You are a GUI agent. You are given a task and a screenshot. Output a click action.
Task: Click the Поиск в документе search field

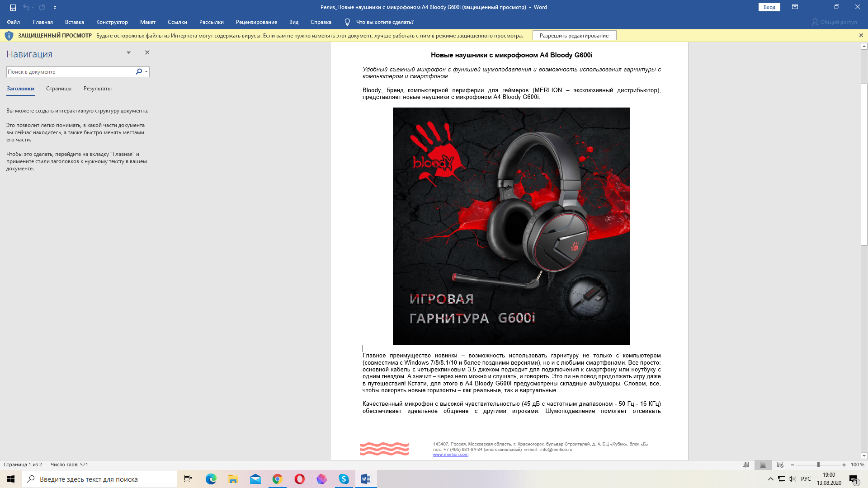(x=70, y=72)
